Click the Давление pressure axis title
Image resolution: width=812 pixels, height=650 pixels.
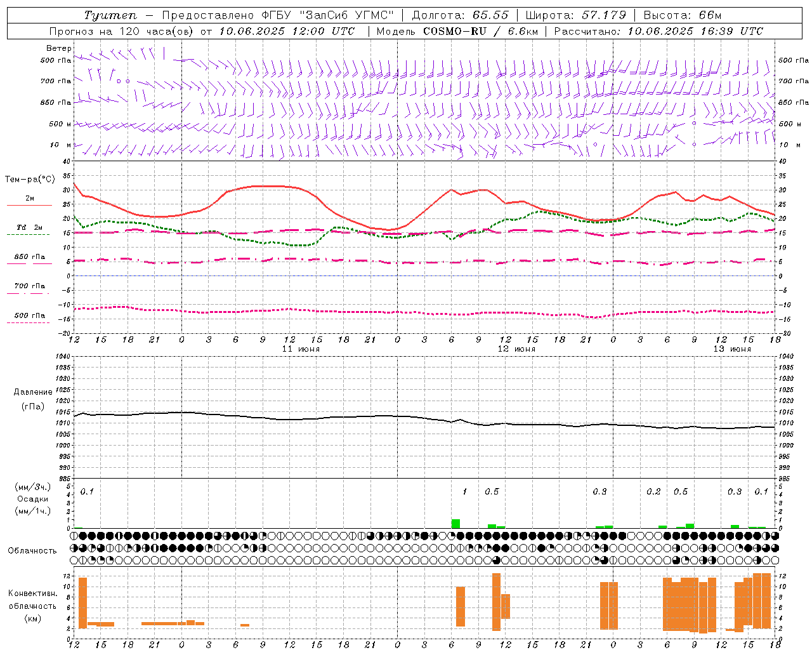click(x=33, y=392)
